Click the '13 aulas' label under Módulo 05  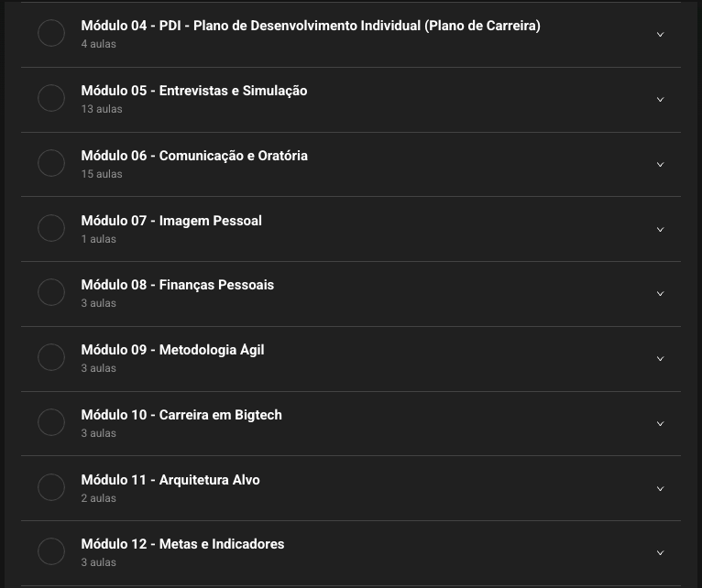click(x=102, y=109)
